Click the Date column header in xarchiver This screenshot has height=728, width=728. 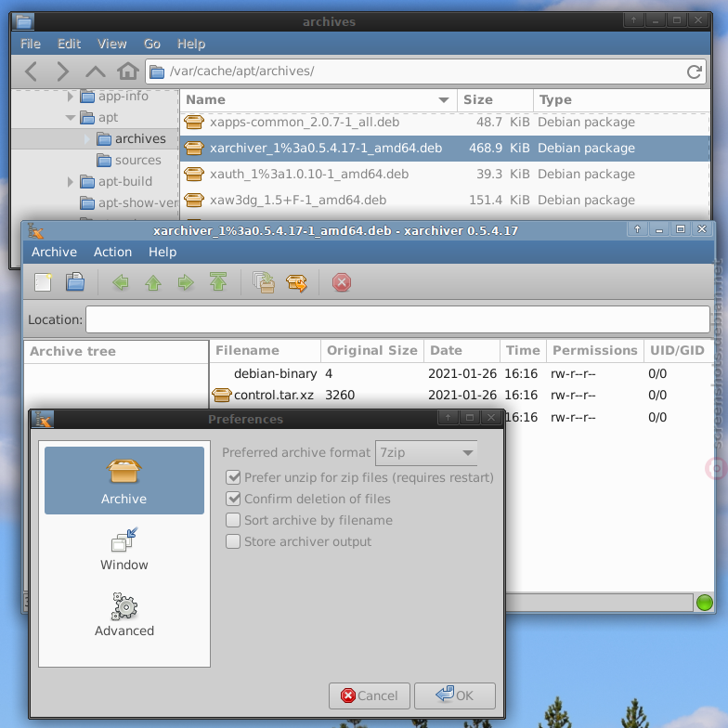click(x=461, y=351)
